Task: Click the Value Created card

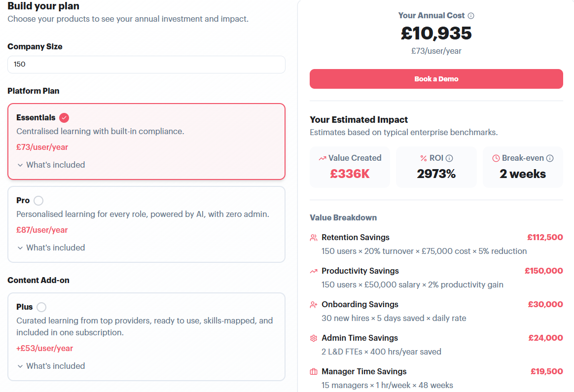Action: coord(350,167)
